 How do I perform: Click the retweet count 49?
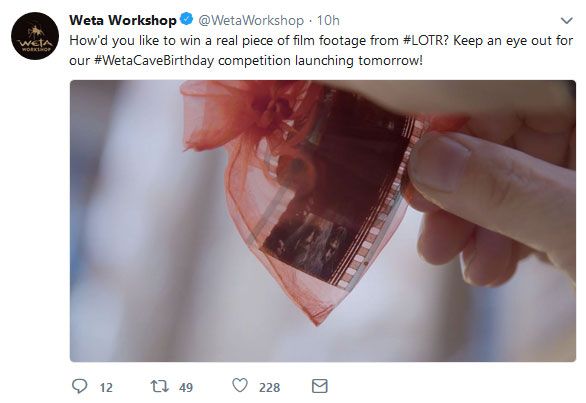coord(186,388)
